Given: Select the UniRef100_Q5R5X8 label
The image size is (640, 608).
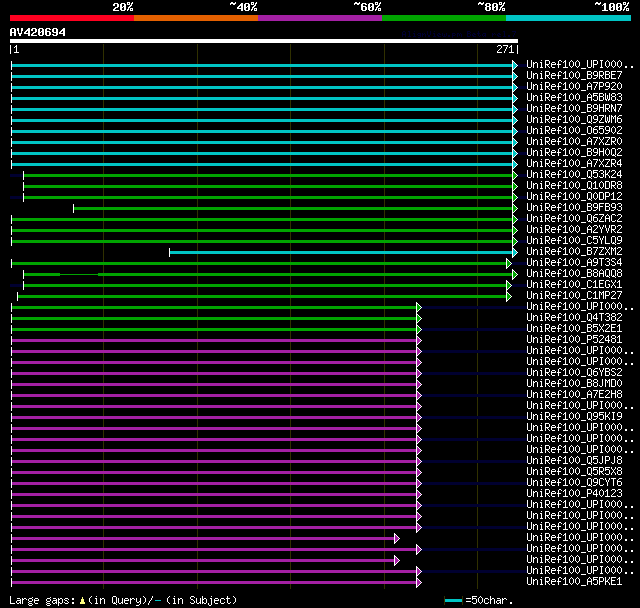Looking at the screenshot, I should [x=574, y=472].
